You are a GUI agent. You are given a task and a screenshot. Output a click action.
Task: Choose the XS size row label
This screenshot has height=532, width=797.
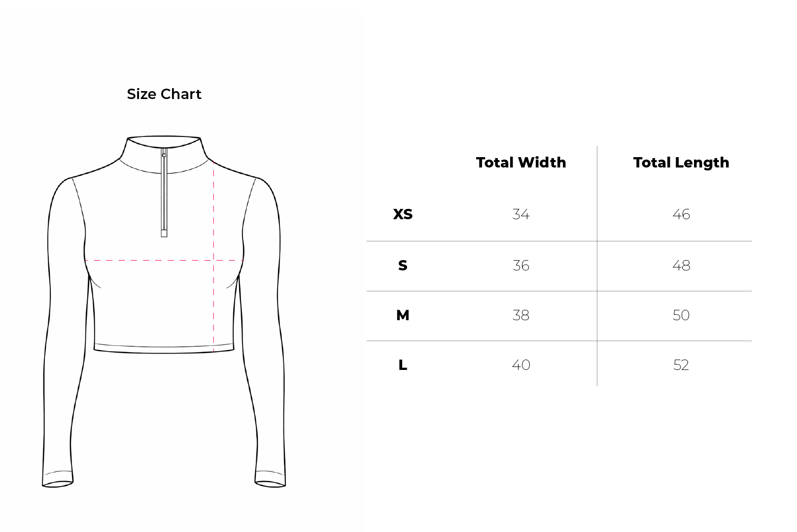(403, 214)
